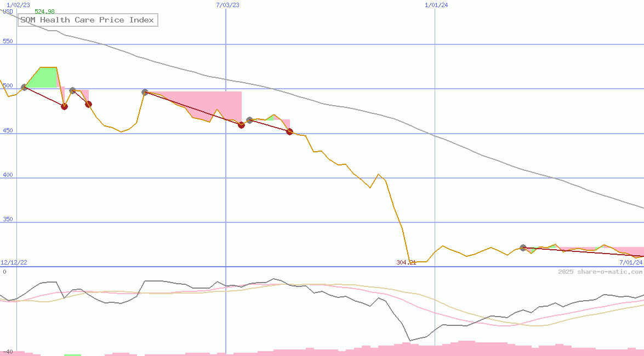Click the first gray marker at chart start
The height and width of the screenshot is (356, 644).
(x=24, y=87)
